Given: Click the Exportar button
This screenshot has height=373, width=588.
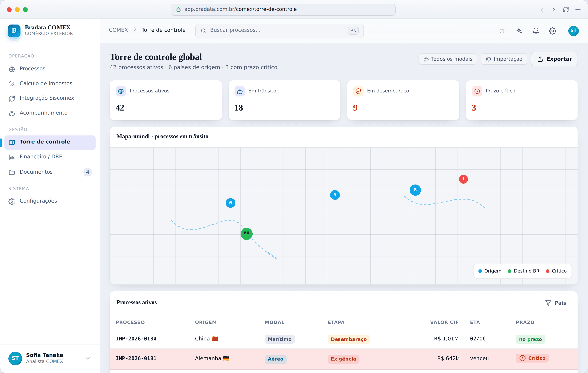Looking at the screenshot, I should pos(554,59).
